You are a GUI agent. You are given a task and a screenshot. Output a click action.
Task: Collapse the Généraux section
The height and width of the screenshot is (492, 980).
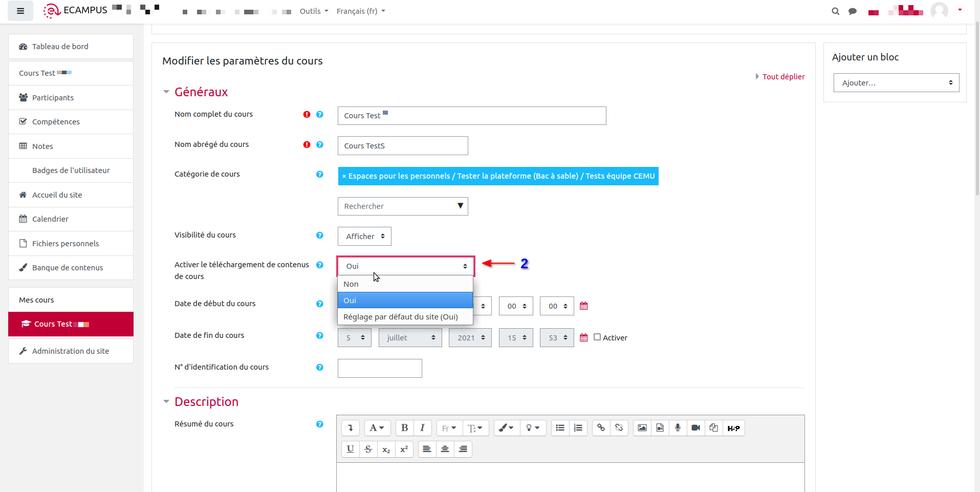(x=166, y=92)
